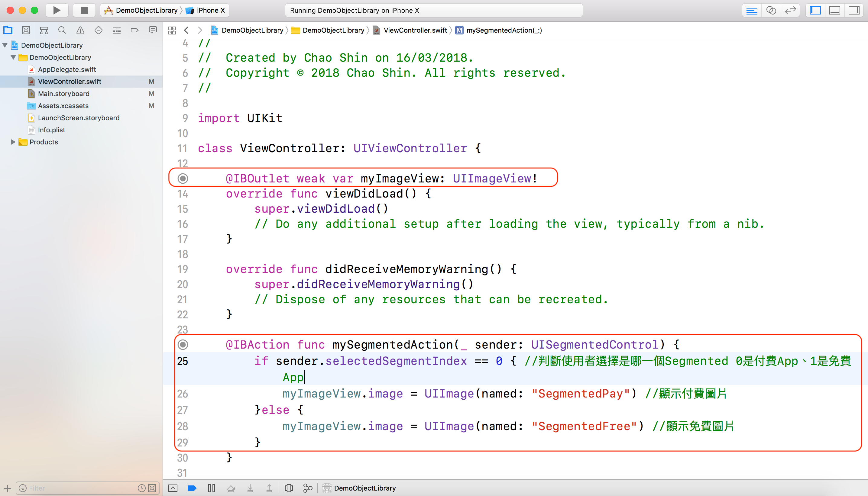Viewport: 868px width, 496px height.
Task: Hide the utilities panel with the right panel toggle
Action: (854, 10)
